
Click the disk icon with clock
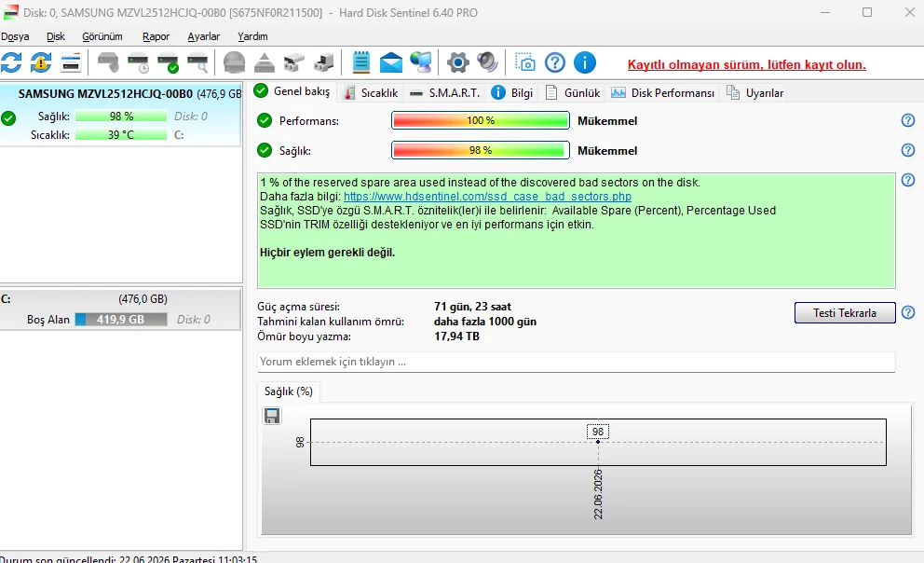138,62
